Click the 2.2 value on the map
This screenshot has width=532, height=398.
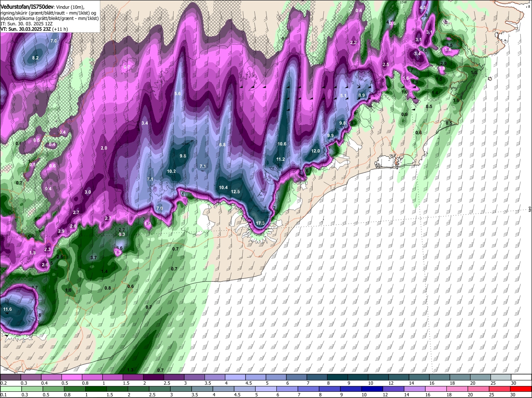pos(354,42)
